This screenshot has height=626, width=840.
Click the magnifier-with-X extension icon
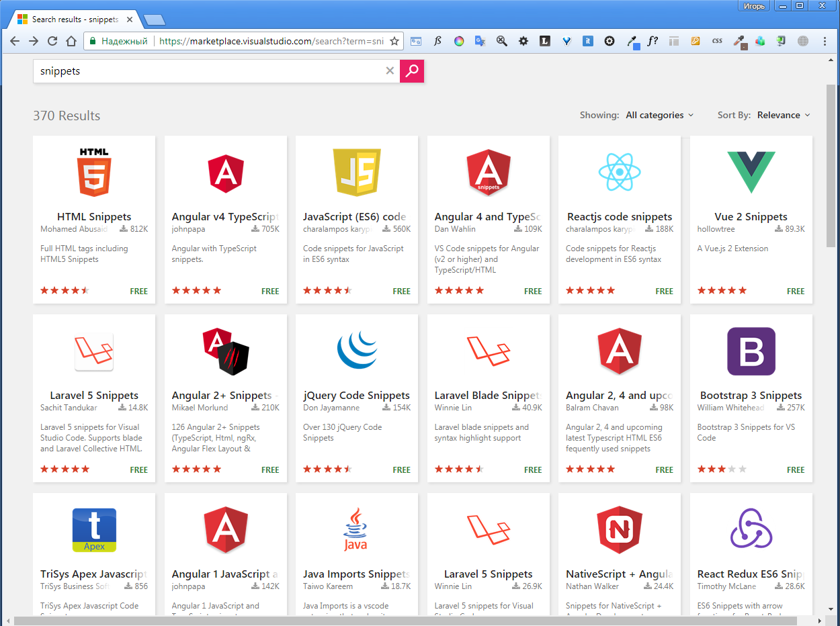502,41
